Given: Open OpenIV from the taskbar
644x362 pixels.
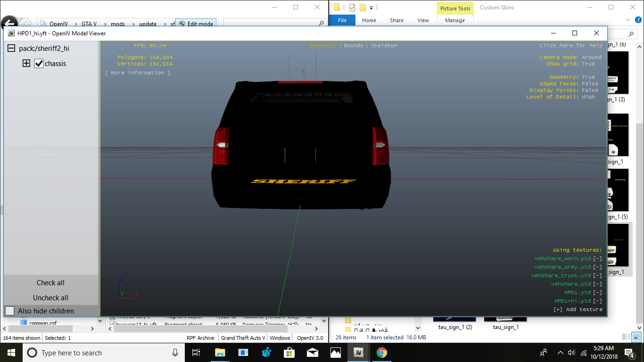Looking at the screenshot, I should coord(358,353).
